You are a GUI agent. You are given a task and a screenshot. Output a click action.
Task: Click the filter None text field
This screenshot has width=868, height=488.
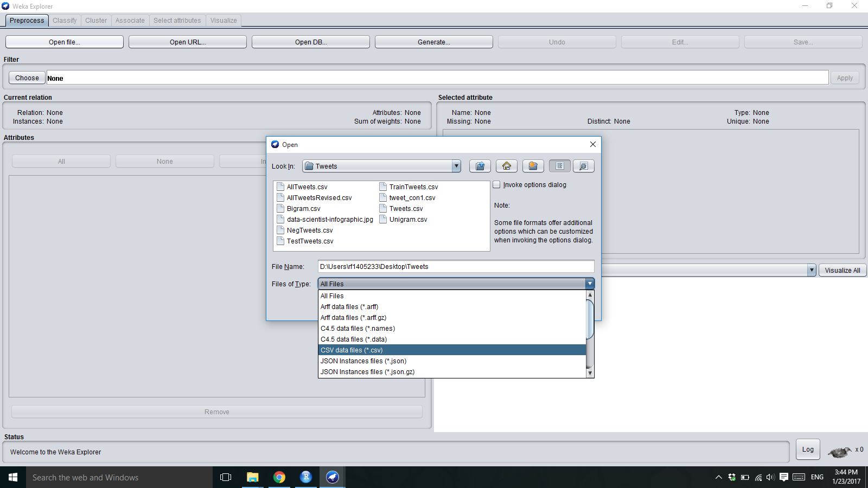437,78
